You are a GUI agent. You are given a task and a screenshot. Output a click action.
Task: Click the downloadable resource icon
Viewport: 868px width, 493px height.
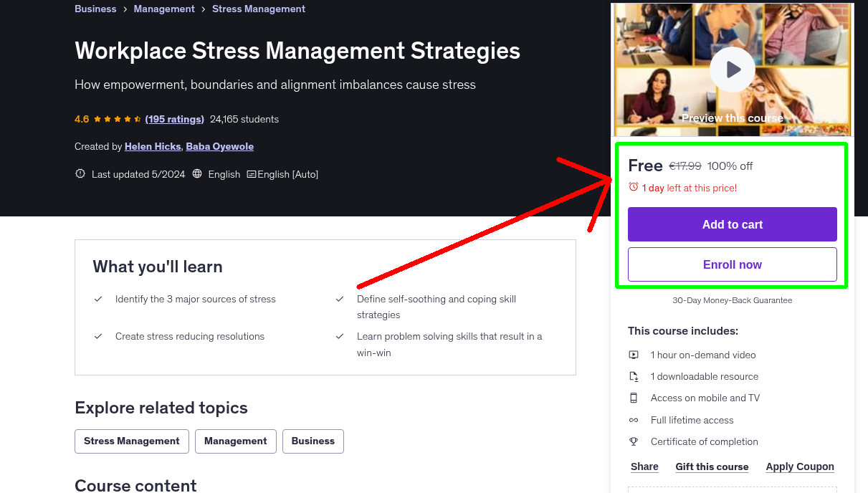634,376
